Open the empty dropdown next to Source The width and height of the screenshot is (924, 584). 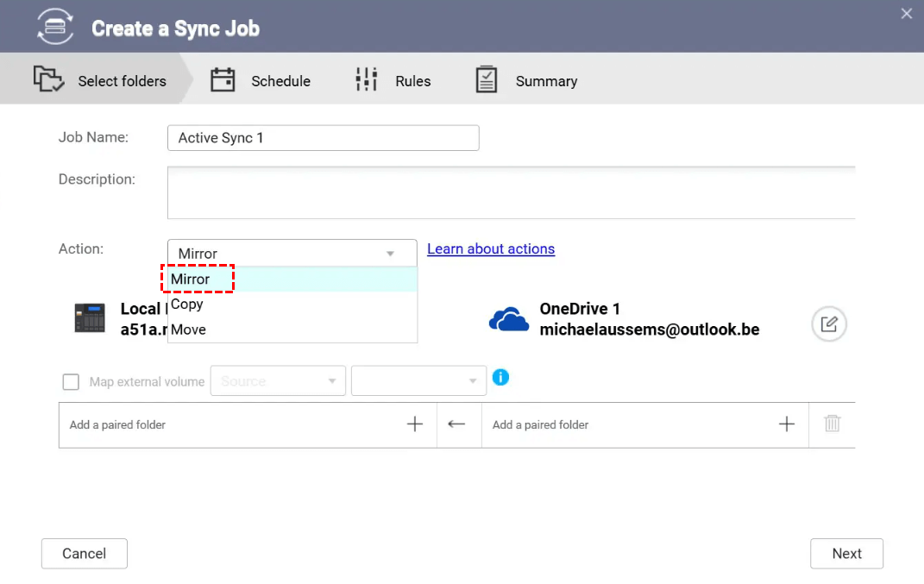pyautogui.click(x=418, y=381)
